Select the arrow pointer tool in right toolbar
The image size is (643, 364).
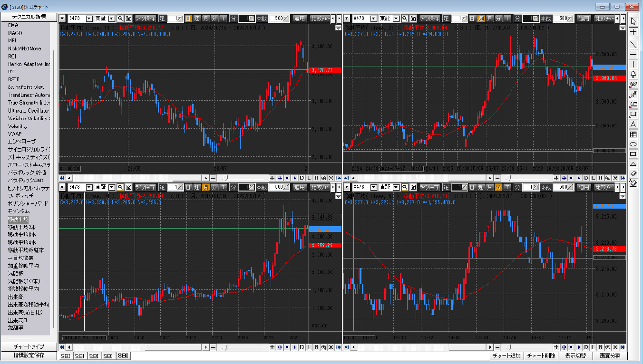[633, 21]
